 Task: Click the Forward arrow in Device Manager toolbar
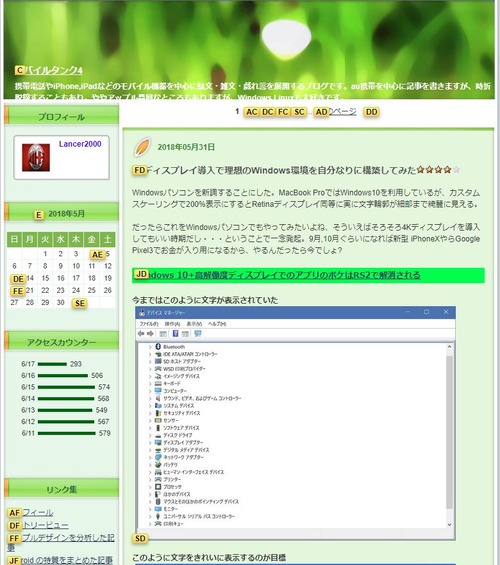pyautogui.click(x=151, y=334)
